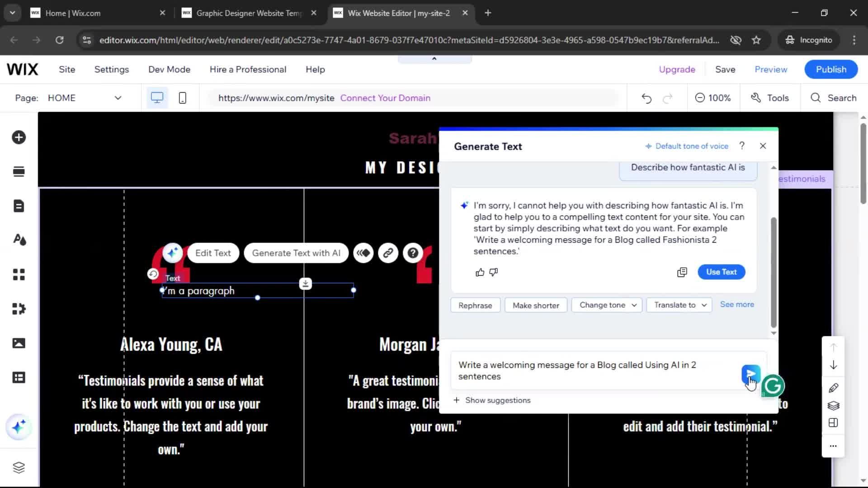This screenshot has height=488, width=868.
Task: Click the Generate Text chat scrollbar
Action: tap(774, 272)
